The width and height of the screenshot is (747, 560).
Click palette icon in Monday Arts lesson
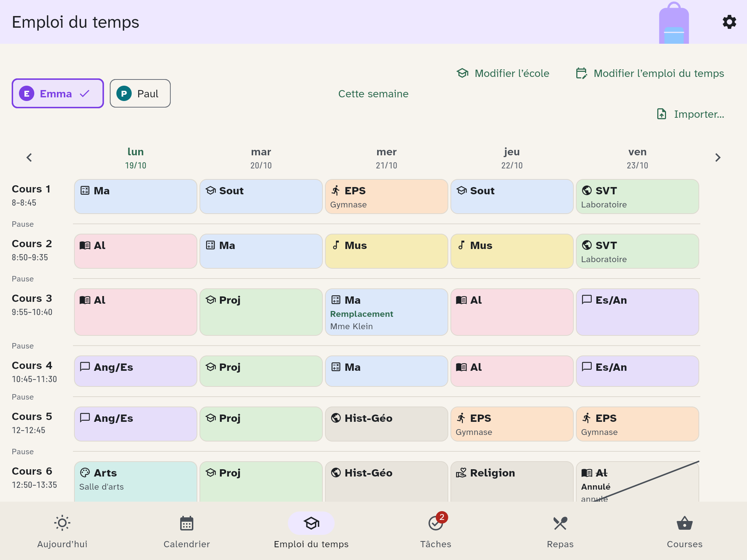[x=85, y=473]
